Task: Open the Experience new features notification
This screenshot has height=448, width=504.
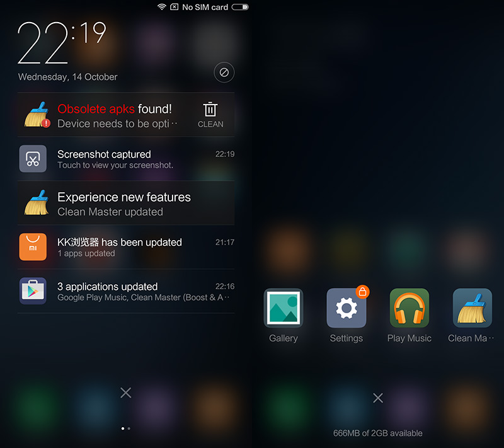Action: (x=126, y=203)
